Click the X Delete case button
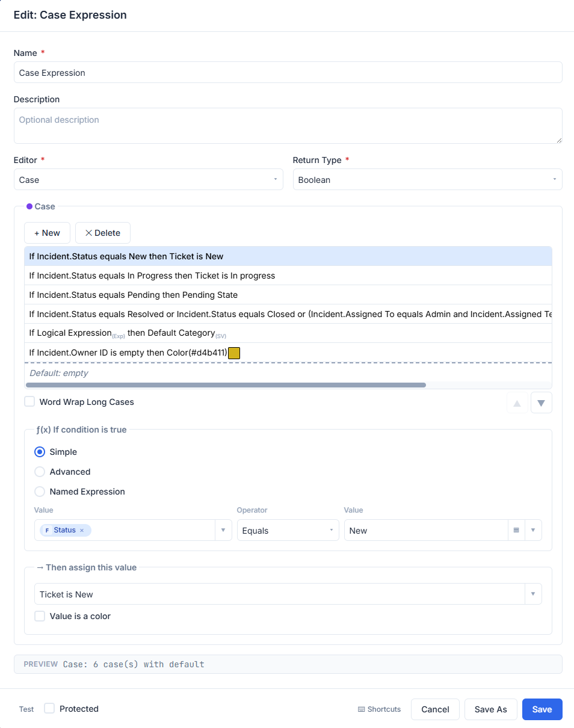The height and width of the screenshot is (728, 574). click(x=103, y=233)
